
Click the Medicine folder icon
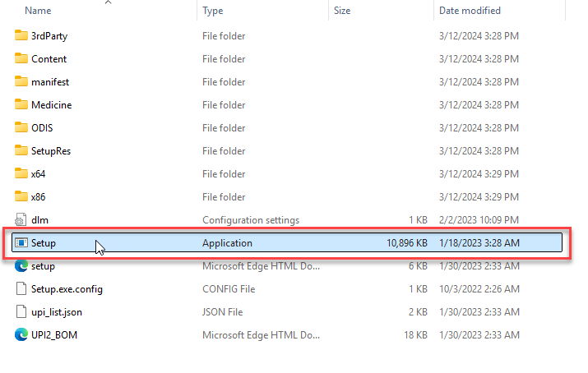[x=21, y=105]
